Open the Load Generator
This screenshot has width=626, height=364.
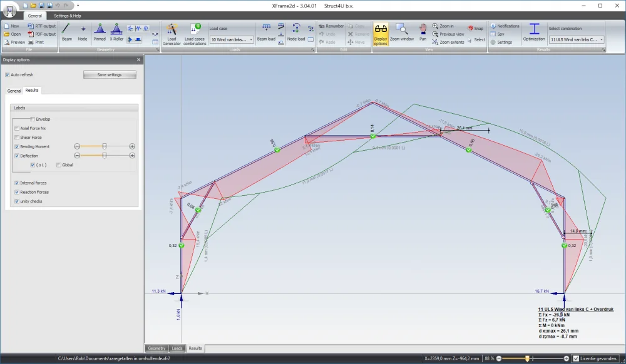click(x=172, y=34)
